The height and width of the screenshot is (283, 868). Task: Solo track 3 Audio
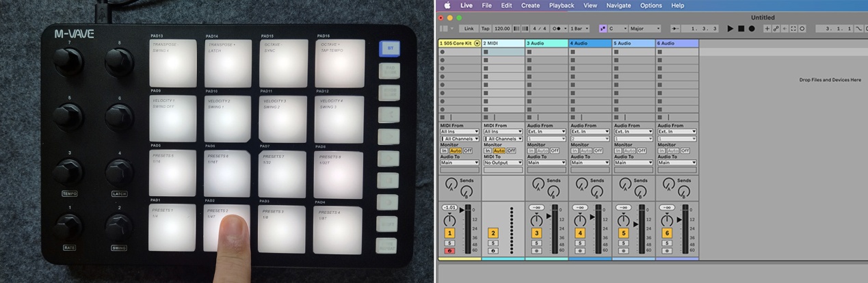pyautogui.click(x=536, y=243)
